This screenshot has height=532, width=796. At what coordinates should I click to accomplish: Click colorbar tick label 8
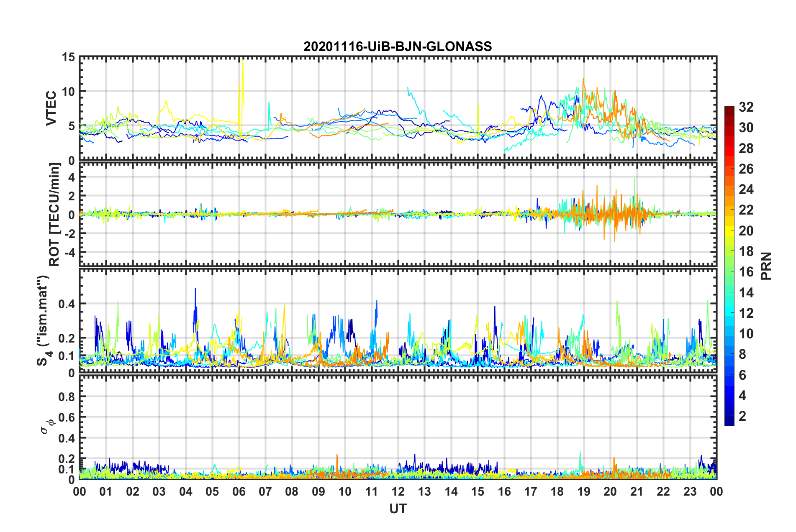(x=742, y=354)
